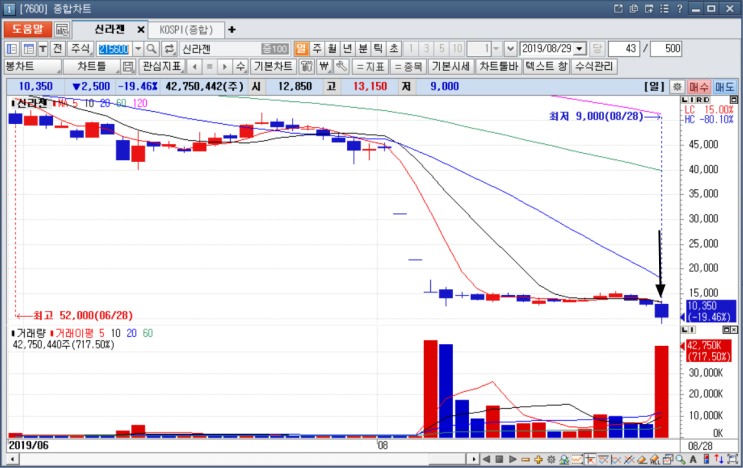Select the A text annotation tool
This screenshot has width=743, height=468.
693,459
